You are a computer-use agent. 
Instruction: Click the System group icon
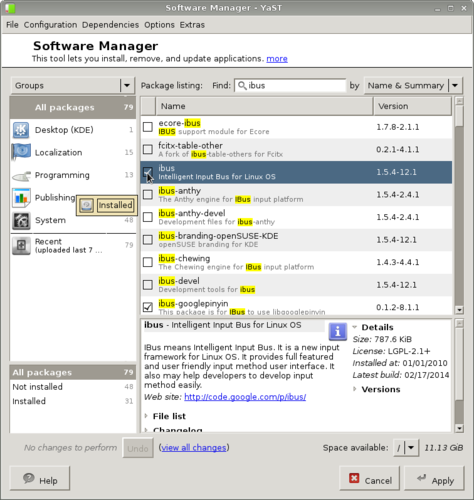21,220
